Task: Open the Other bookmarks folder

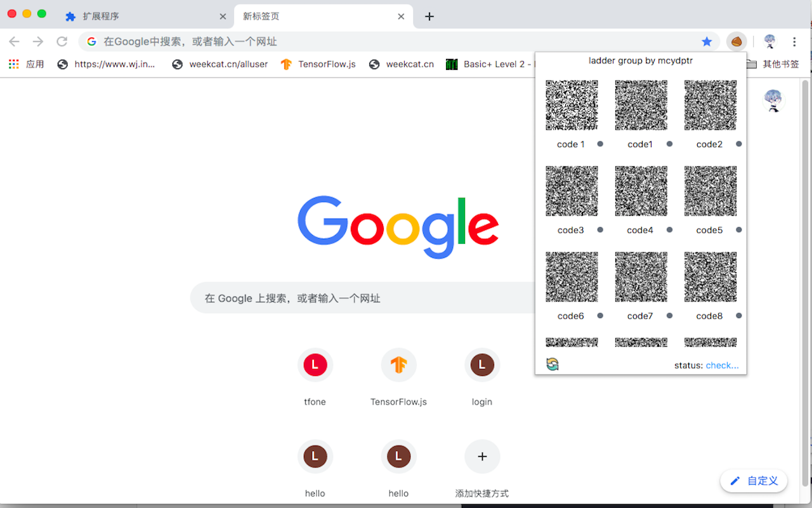Action: click(x=773, y=64)
